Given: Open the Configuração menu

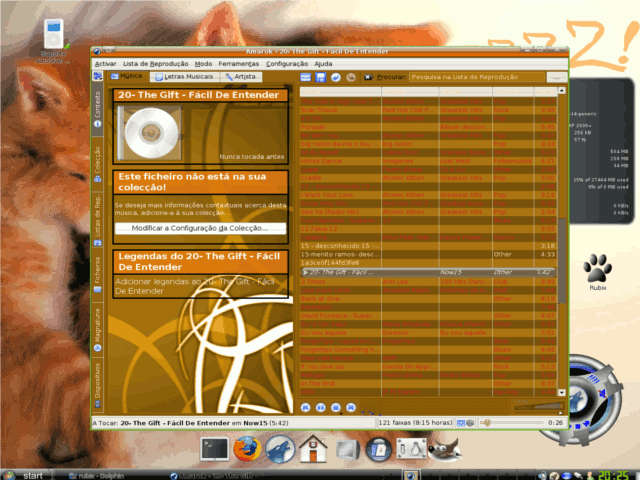Looking at the screenshot, I should (287, 64).
